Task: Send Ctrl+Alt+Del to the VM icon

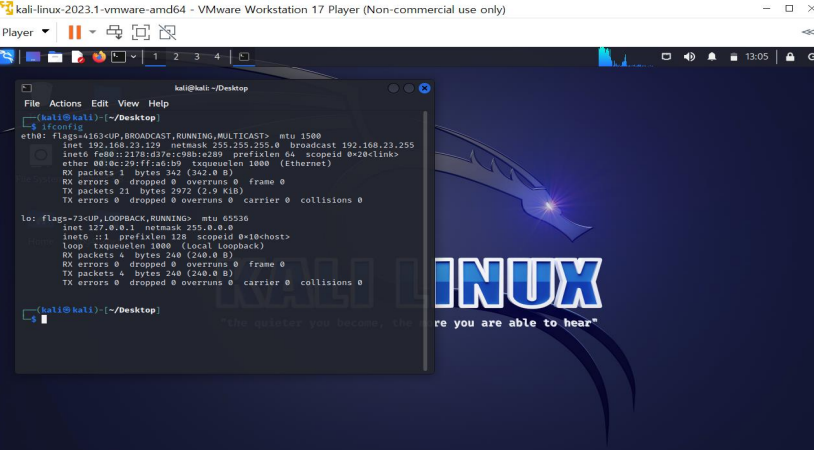Action: click(x=114, y=32)
